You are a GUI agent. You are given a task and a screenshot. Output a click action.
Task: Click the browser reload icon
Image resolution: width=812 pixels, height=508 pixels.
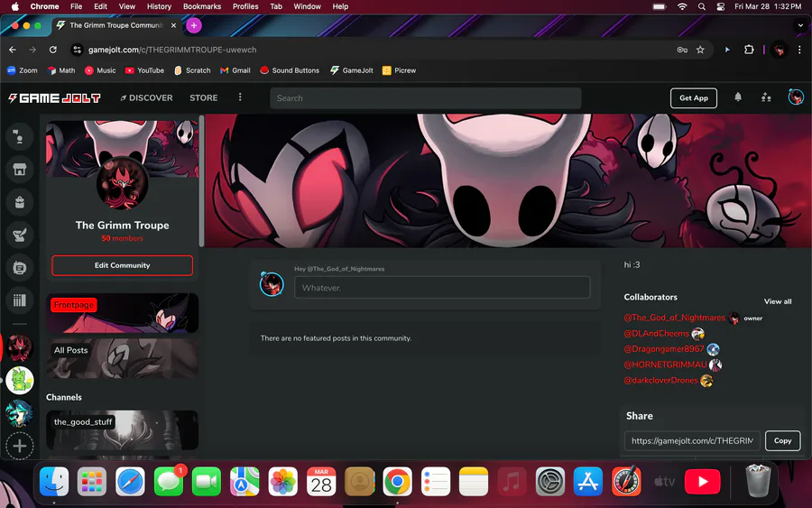click(53, 50)
